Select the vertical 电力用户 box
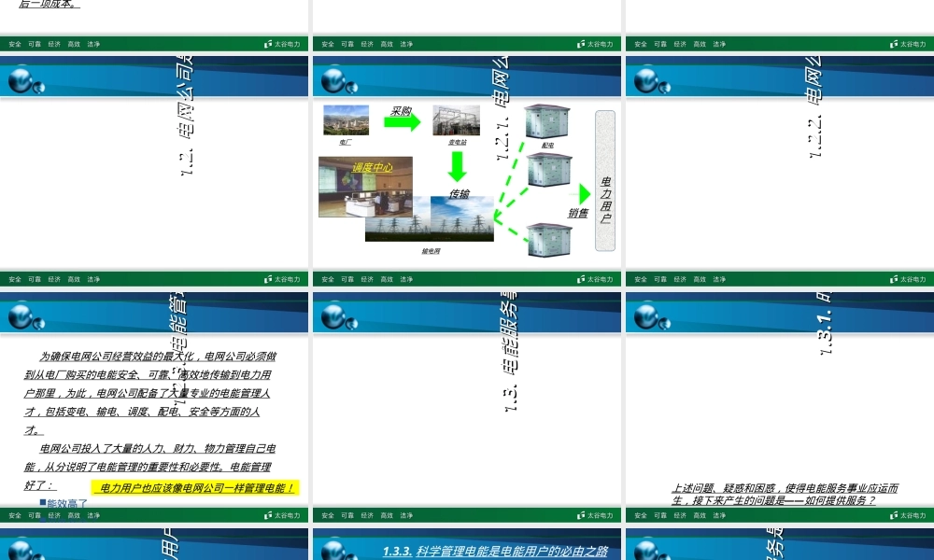Image resolution: width=934 pixels, height=560 pixels. tap(605, 180)
